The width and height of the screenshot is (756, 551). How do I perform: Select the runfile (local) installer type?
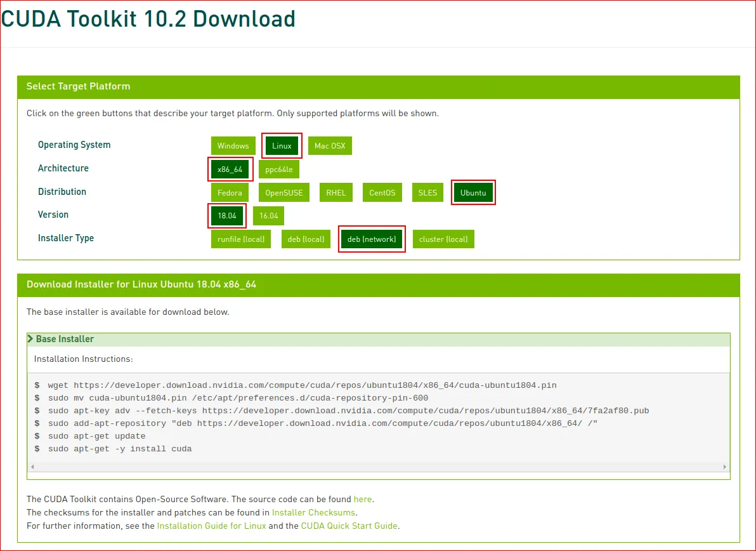tap(240, 239)
